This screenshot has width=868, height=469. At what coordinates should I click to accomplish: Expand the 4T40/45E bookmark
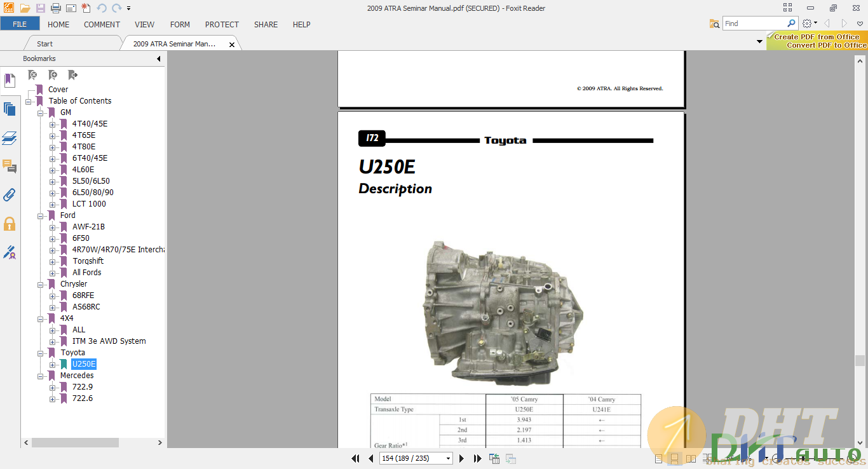[52, 124]
